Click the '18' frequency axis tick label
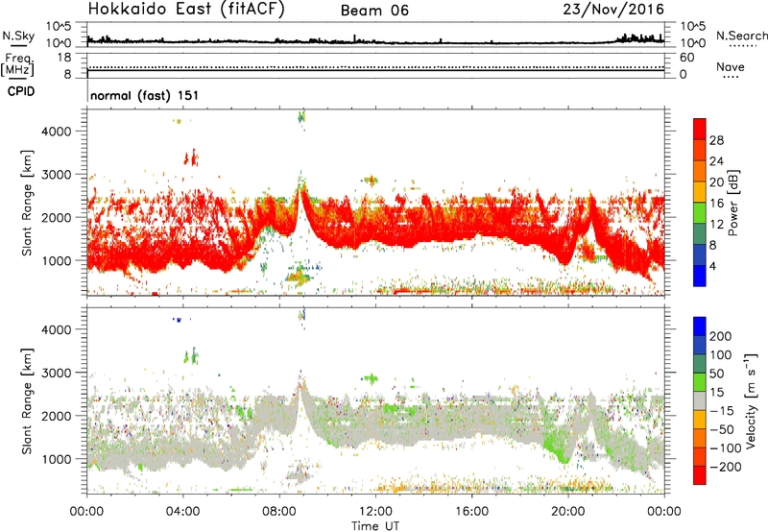 point(64,58)
